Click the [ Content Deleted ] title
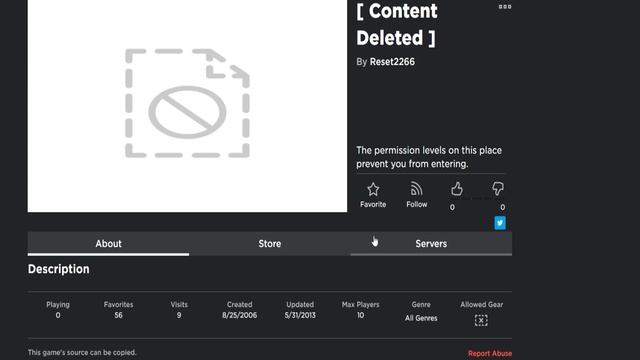This screenshot has width=640, height=360. click(397, 24)
